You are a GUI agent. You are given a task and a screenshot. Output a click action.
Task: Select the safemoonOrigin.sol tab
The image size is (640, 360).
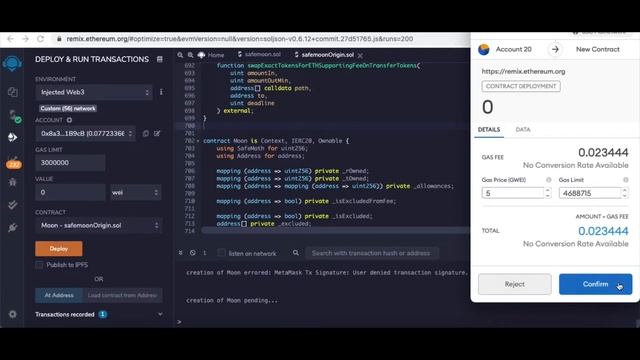(324, 55)
